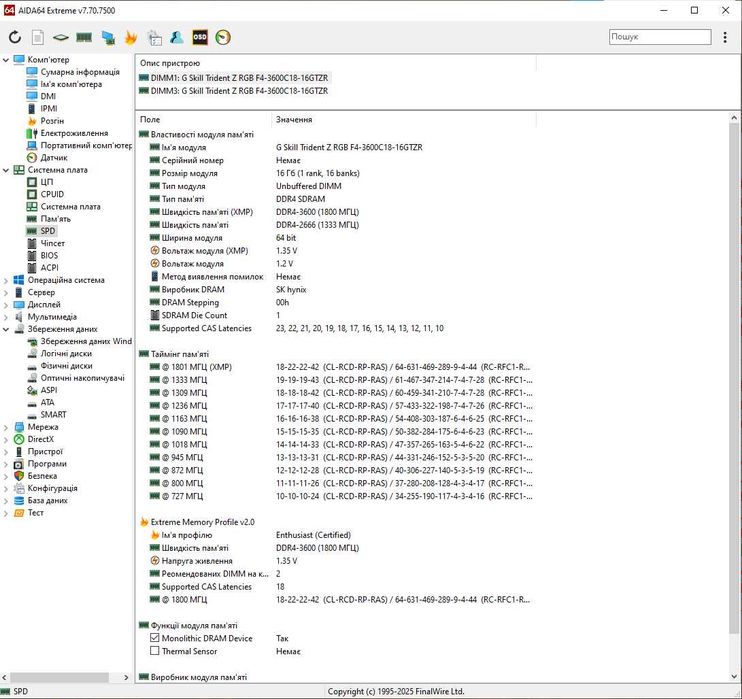Click the tree pane horizontal scrollbar
This screenshot has height=699, width=742.
(59, 677)
